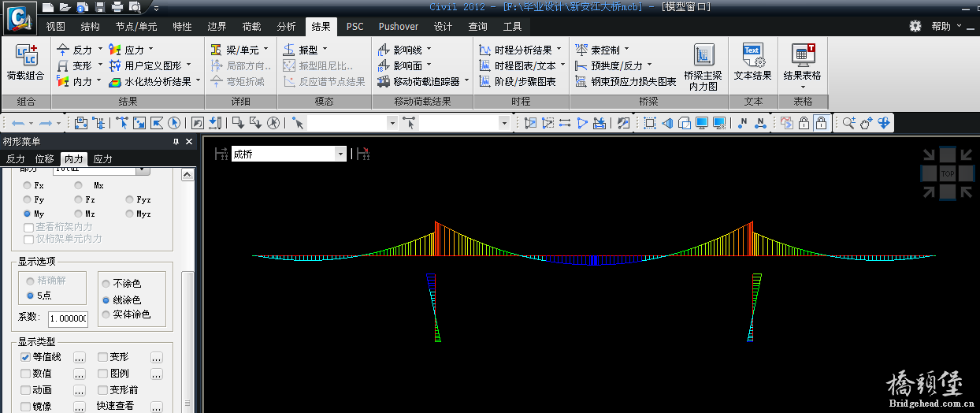Click the new file icon in quick access bar
Screen dimensions: 980x413
click(48, 7)
